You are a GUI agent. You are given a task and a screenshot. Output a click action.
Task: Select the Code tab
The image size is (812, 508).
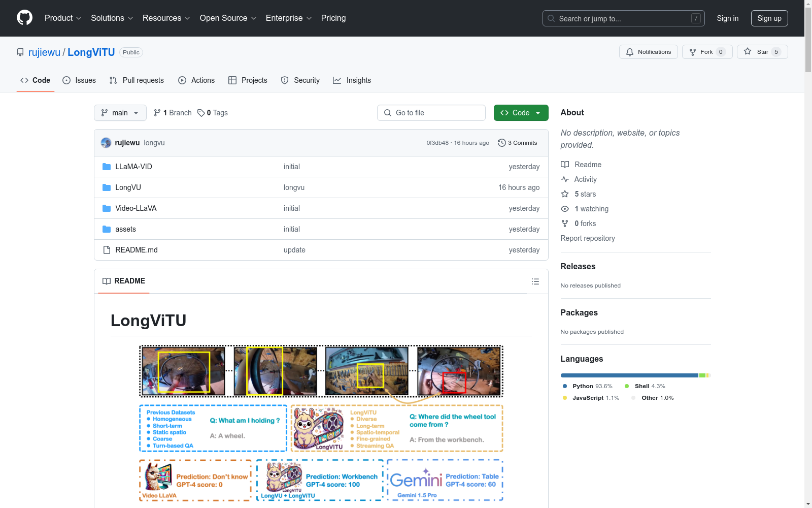[x=35, y=80]
